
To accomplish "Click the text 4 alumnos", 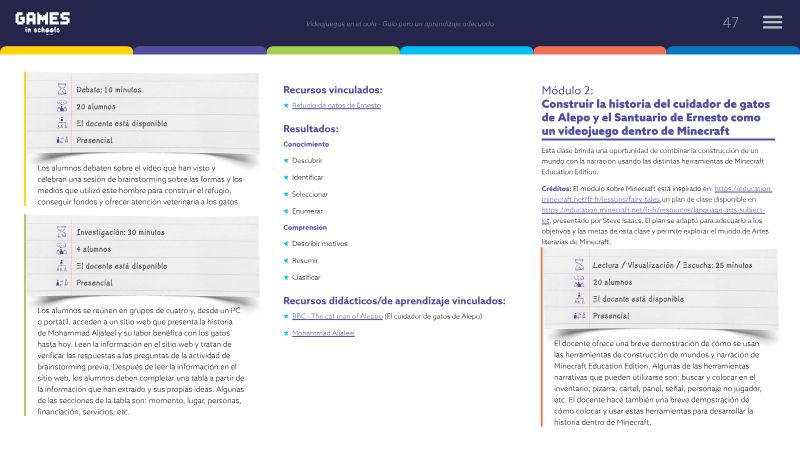I will (x=93, y=249).
